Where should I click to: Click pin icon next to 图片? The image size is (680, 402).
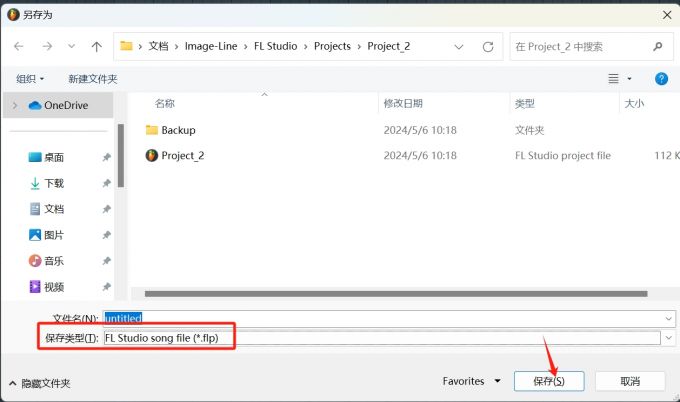tap(106, 235)
